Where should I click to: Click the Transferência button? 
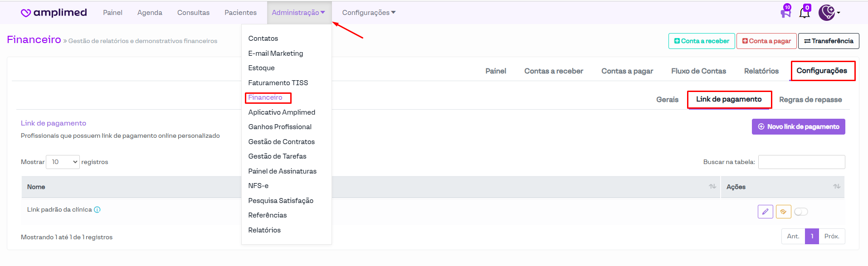click(828, 41)
